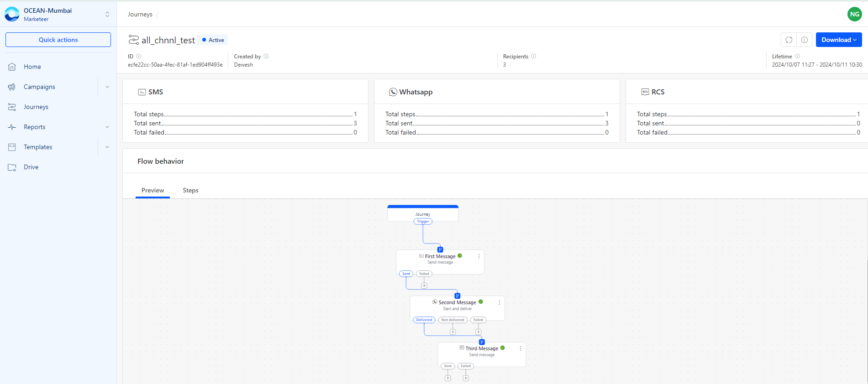This screenshot has height=384, width=868.
Task: Open three-dot menu on Third Message node
Action: [520, 348]
